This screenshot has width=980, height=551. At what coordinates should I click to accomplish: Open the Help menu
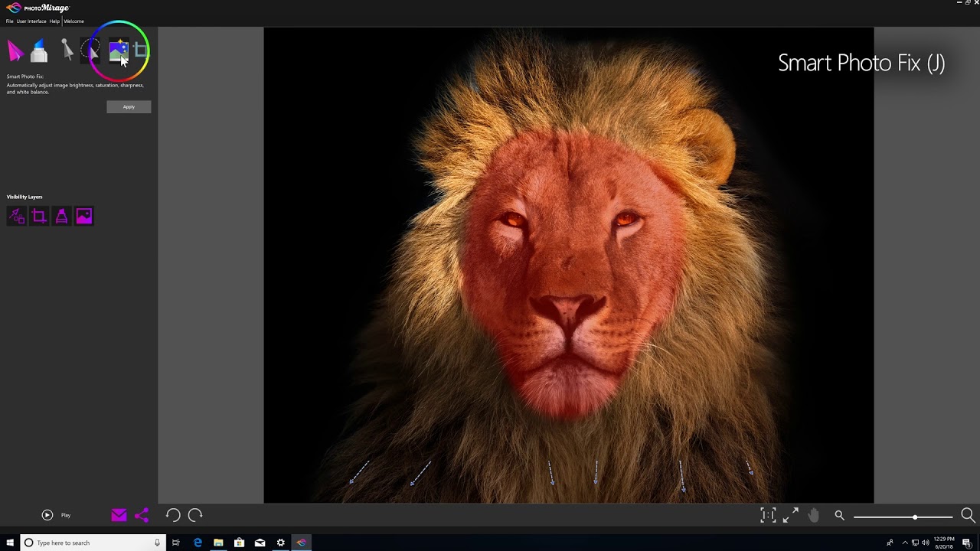pyautogui.click(x=54, y=21)
